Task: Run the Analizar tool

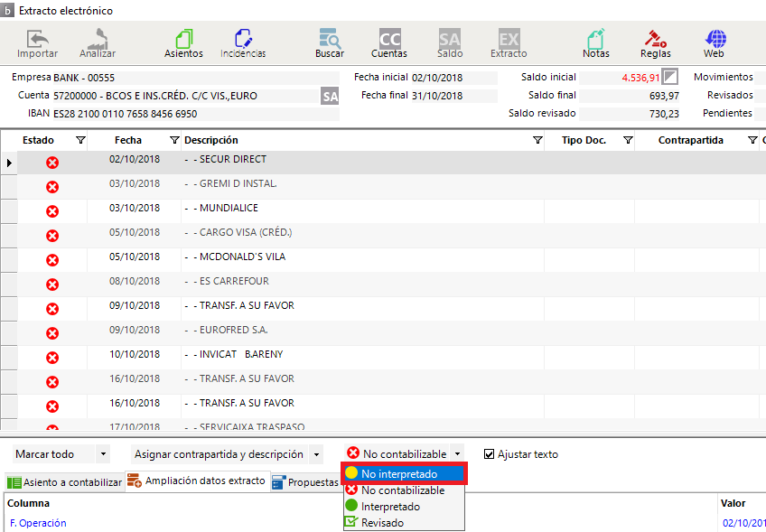Action: (98, 43)
